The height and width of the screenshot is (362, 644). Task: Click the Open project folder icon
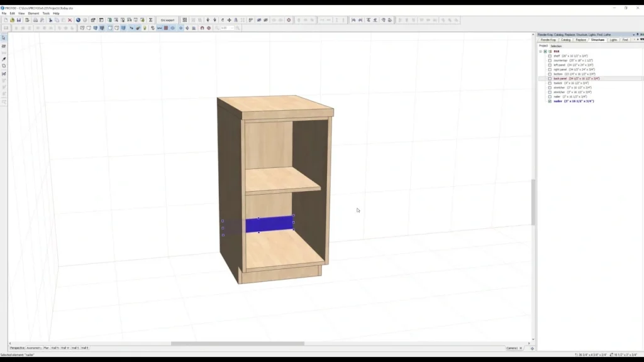(x=12, y=19)
